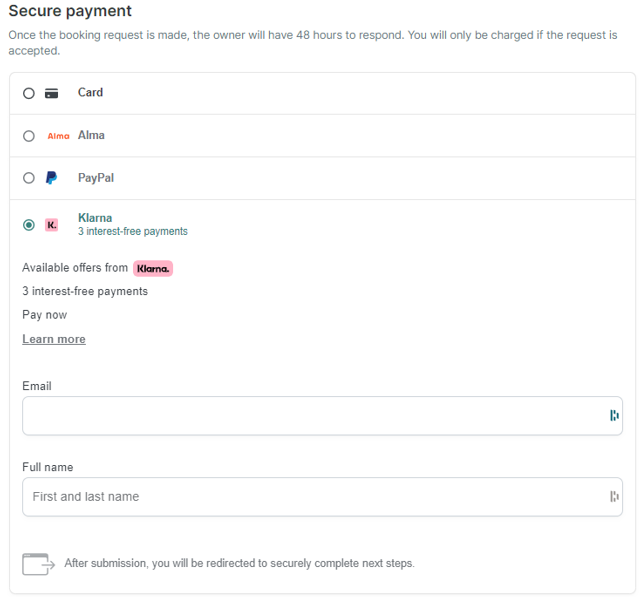Click the PayPal payment method label
Screen dimensions: 641x606
[96, 178]
